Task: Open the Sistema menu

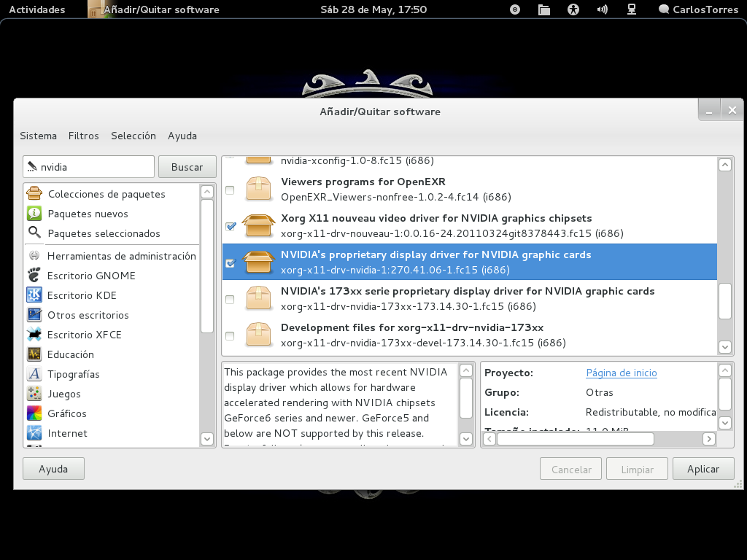Action: tap(38, 136)
